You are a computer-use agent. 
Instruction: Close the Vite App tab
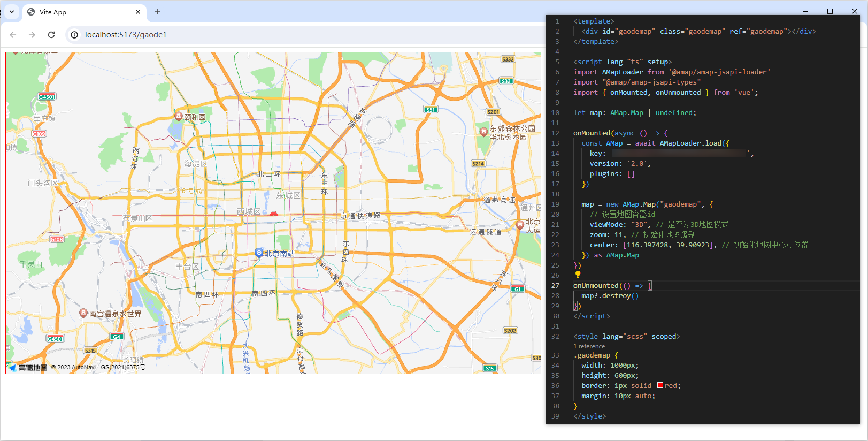138,12
